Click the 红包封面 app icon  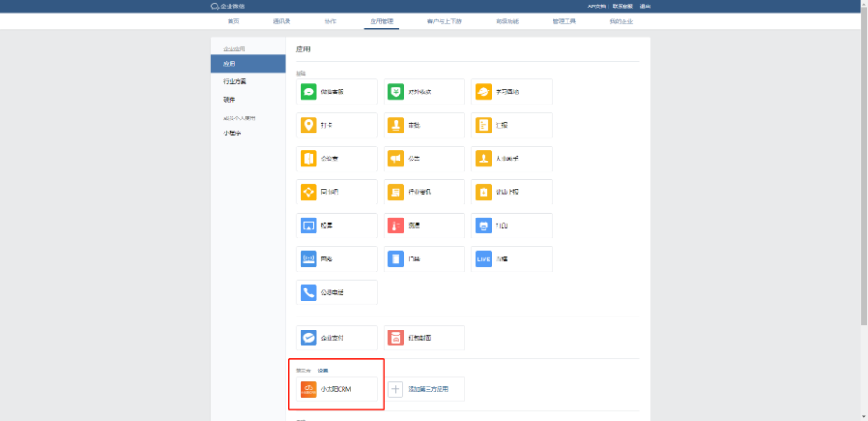tap(396, 338)
